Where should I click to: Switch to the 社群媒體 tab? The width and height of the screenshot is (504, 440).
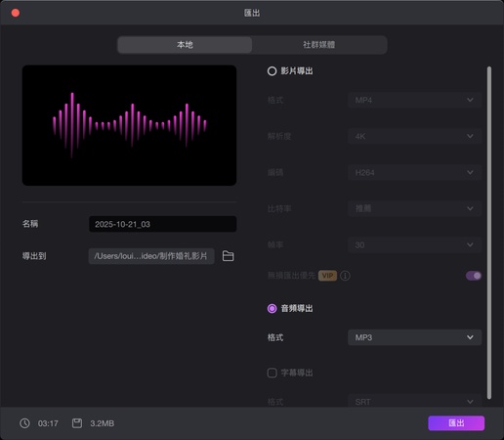[319, 45]
